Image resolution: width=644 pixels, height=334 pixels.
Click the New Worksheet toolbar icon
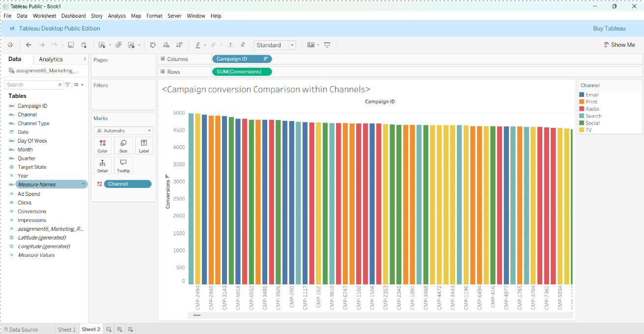pos(102,45)
